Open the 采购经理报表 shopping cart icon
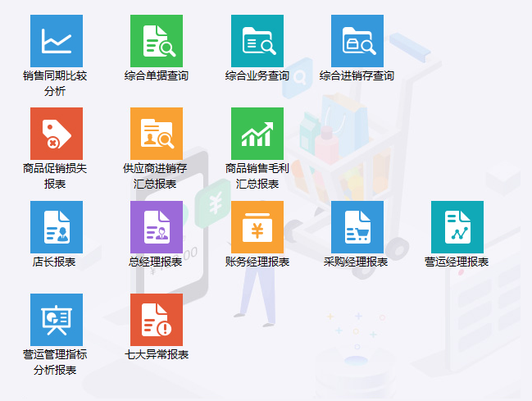The image size is (532, 401). tap(357, 227)
